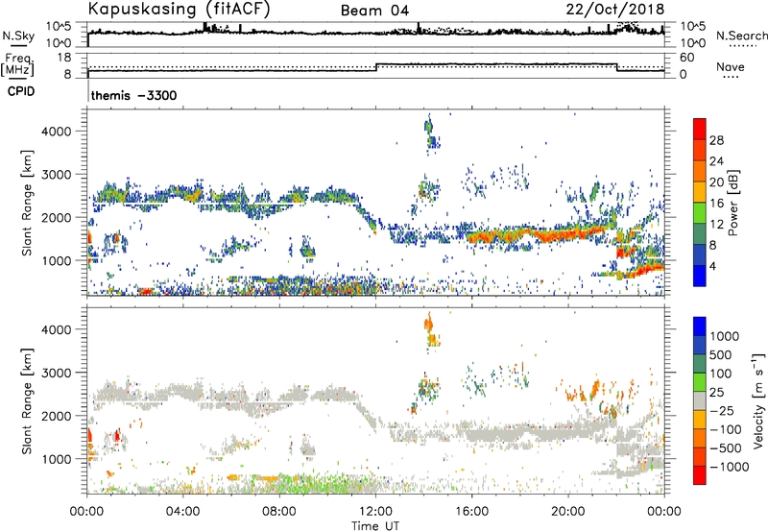
Task: Click the '60' tick on Nave axis
Action: 686,58
